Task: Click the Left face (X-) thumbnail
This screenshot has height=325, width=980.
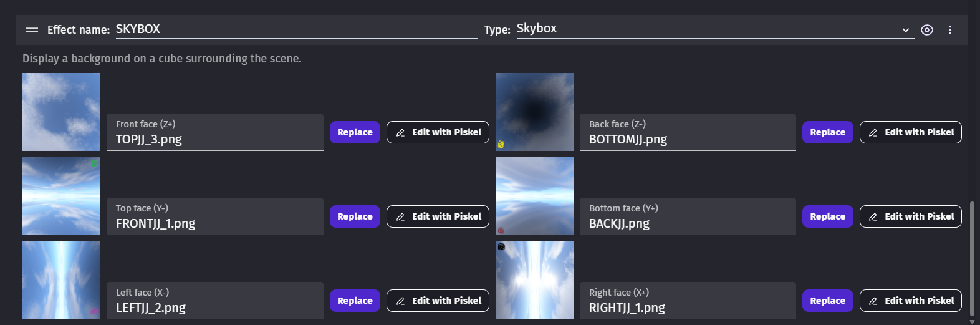Action: 61,280
